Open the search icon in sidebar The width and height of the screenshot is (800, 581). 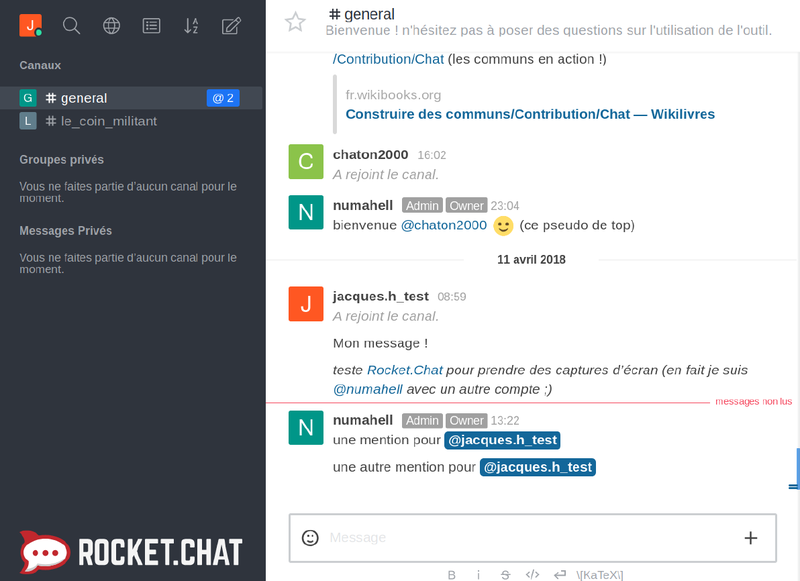tap(71, 26)
